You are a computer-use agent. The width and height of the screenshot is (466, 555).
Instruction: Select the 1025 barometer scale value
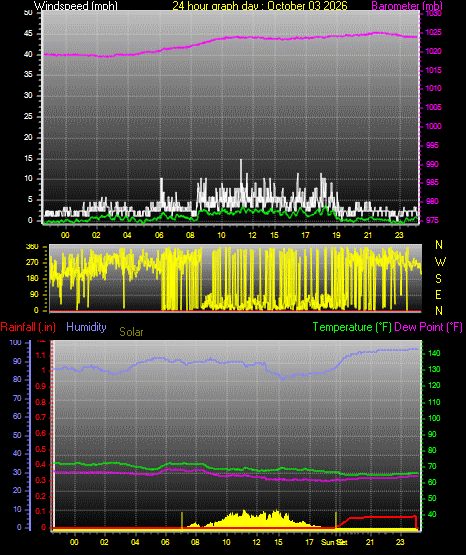tap(433, 33)
